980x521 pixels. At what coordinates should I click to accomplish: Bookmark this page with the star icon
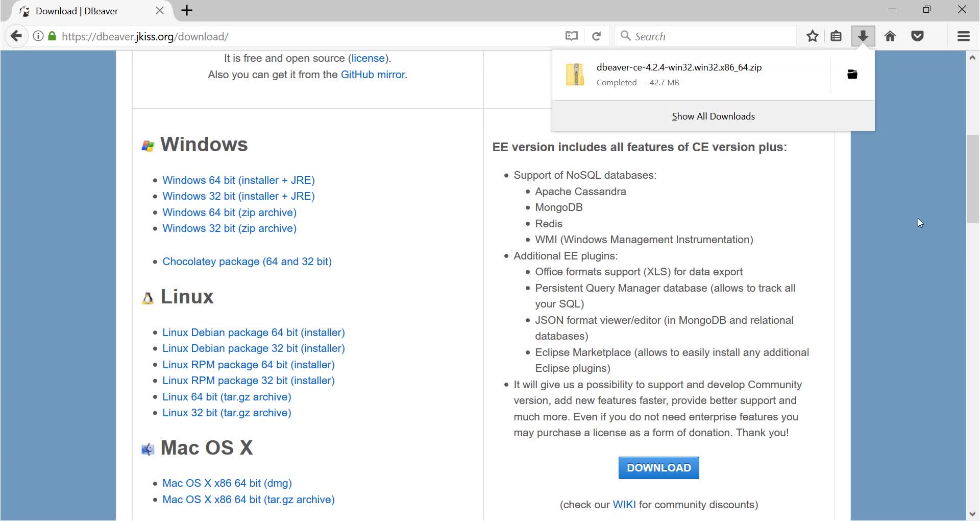[x=812, y=36]
